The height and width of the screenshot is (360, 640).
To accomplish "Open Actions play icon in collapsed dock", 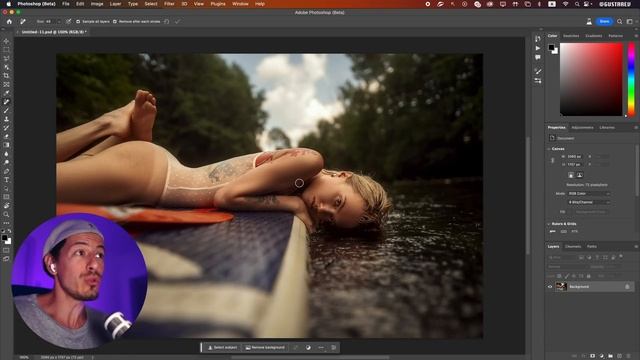I will (x=538, y=48).
